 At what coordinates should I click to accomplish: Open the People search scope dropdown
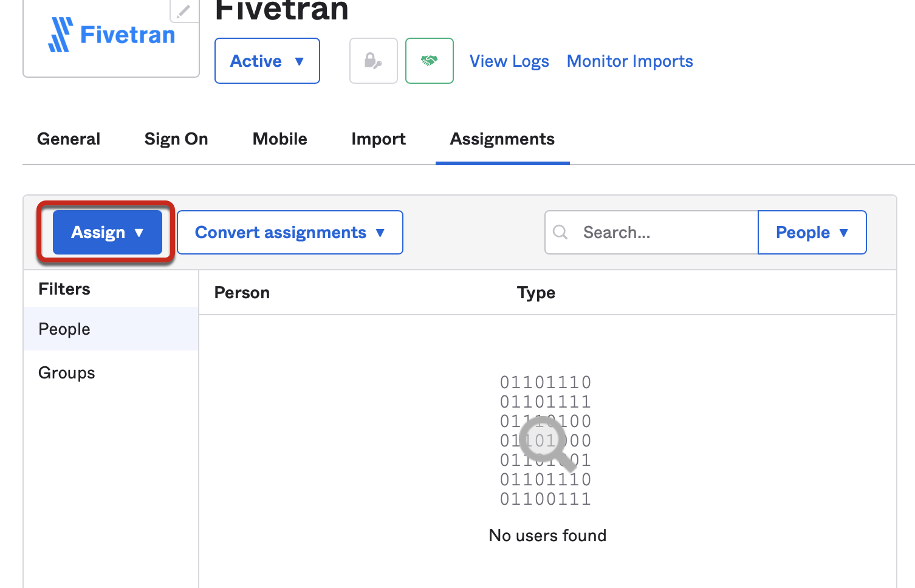tap(812, 233)
